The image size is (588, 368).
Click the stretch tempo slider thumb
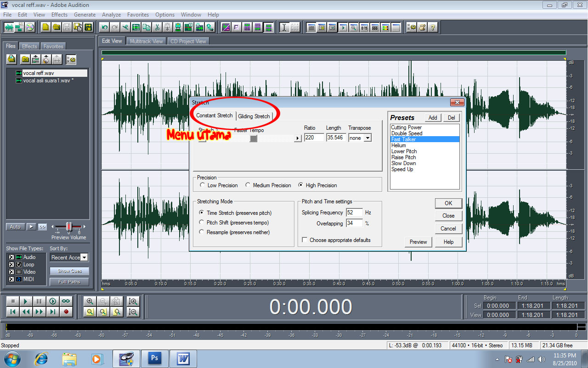tap(253, 138)
